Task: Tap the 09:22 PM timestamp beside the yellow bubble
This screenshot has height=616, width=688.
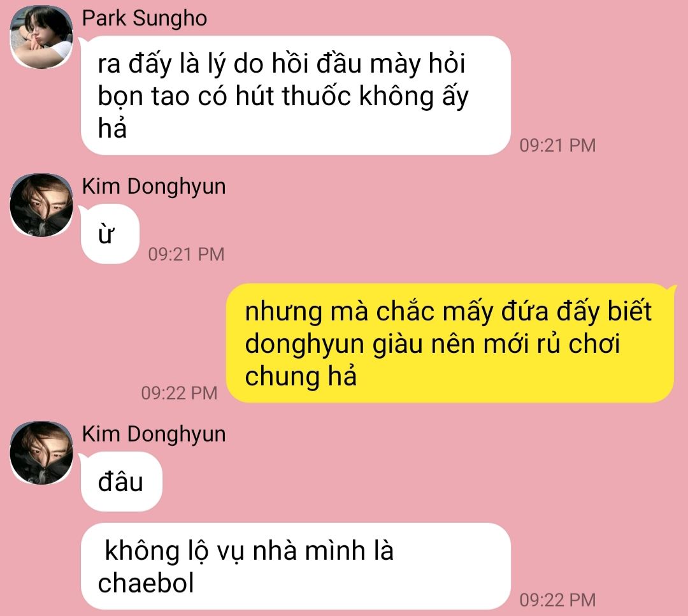Action: click(179, 393)
